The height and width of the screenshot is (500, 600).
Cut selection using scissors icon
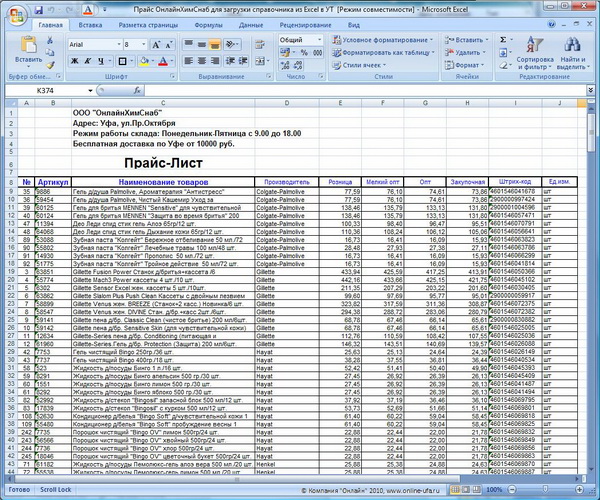point(50,40)
